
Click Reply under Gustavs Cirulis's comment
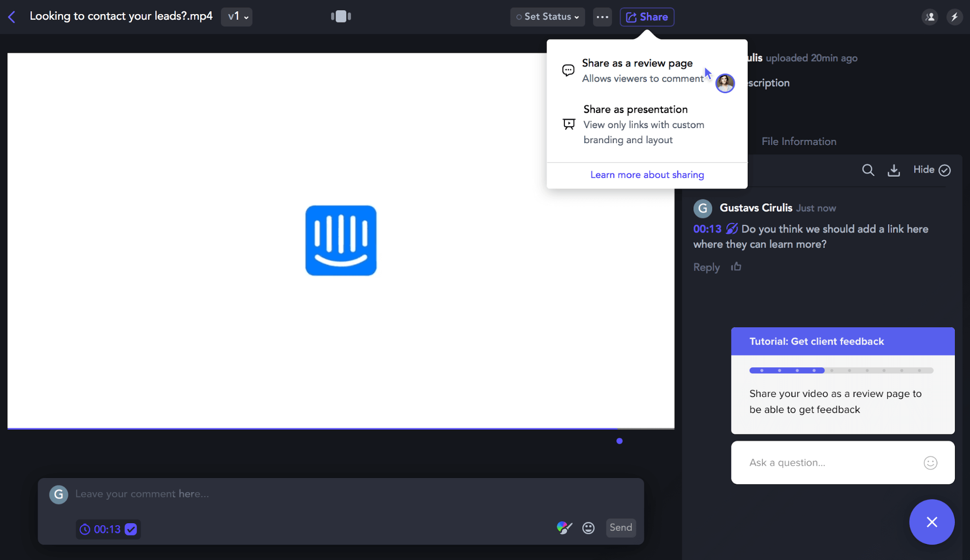(706, 267)
